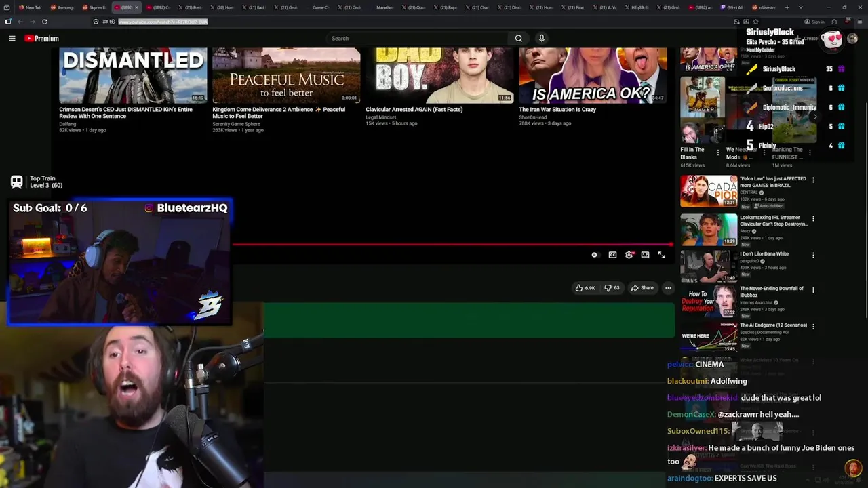Screen dimensions: 868x488
Task: Reload the page in the browser toolbar
Action: 45,22
